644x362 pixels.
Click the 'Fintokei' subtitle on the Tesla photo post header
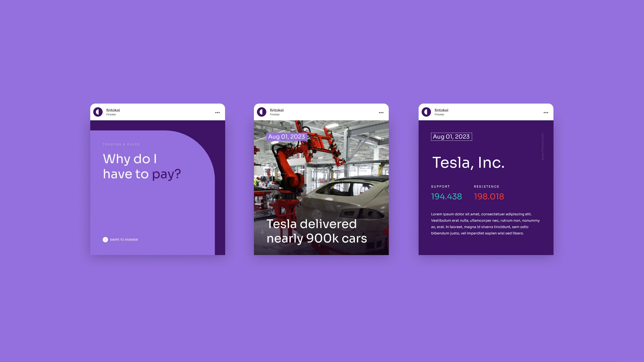pos(275,115)
